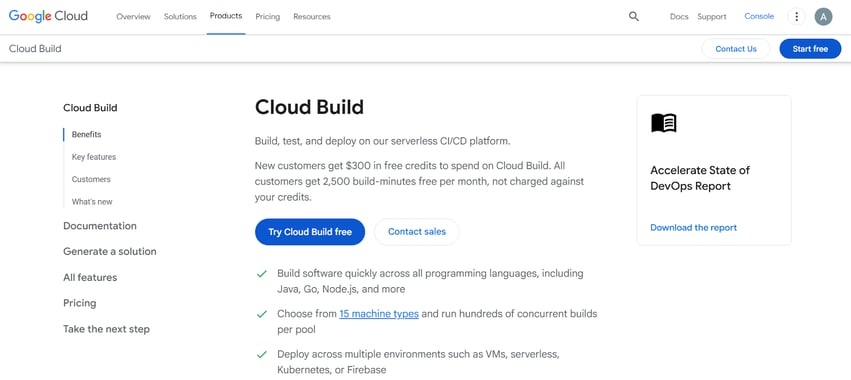Follow the 15 machine types link

[379, 314]
